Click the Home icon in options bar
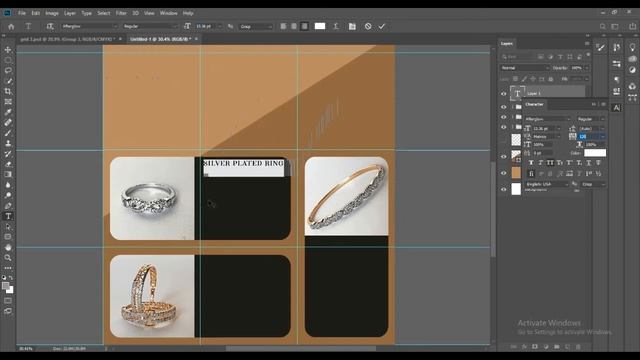The image size is (640, 360). click(11, 27)
